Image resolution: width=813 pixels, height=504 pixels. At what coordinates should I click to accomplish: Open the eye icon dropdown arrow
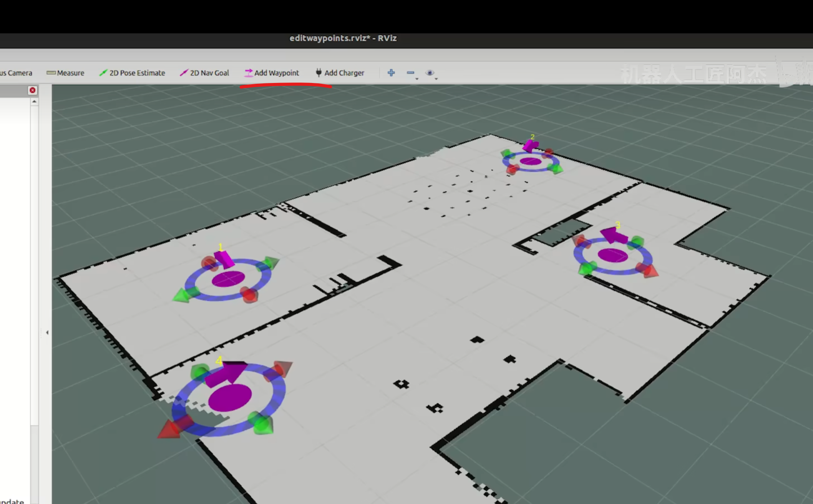[436, 79]
